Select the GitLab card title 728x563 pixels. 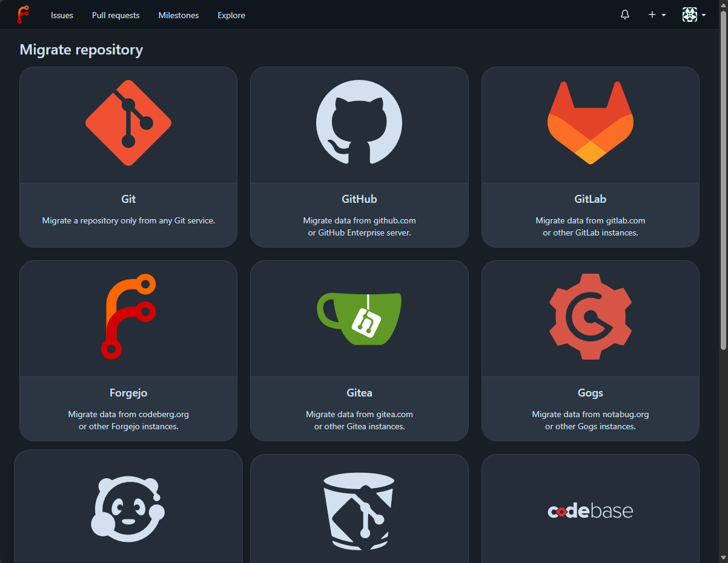pos(591,199)
